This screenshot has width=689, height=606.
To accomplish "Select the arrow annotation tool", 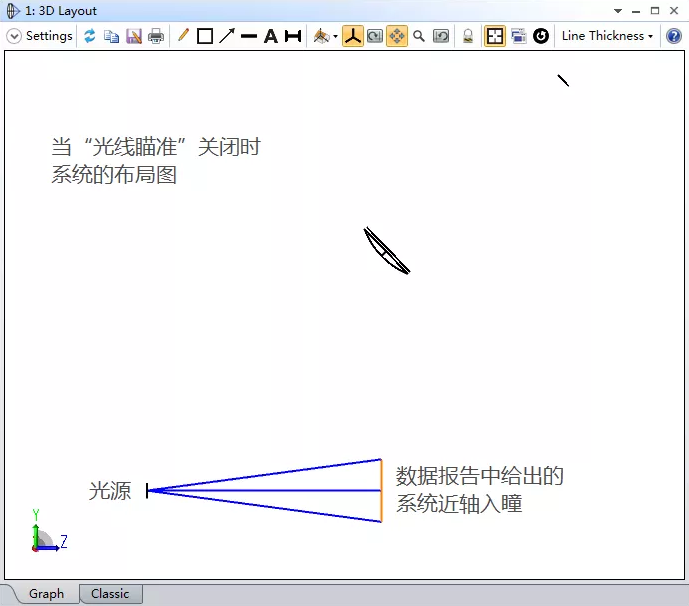I will point(227,36).
